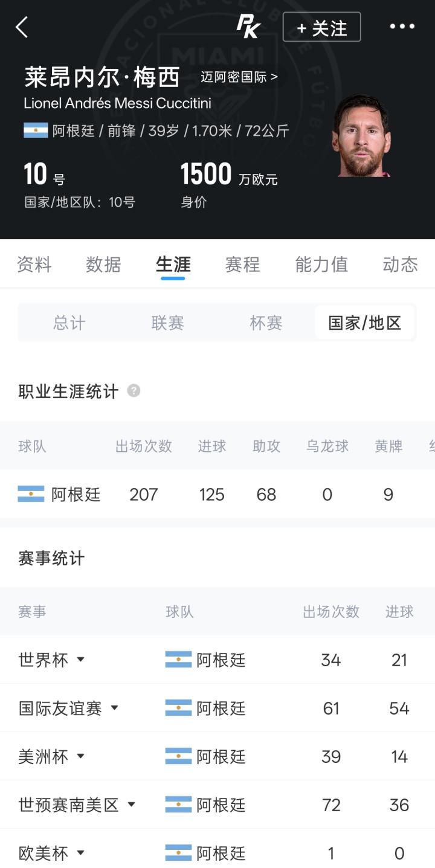Tap Messi's portrait photo

(x=361, y=136)
